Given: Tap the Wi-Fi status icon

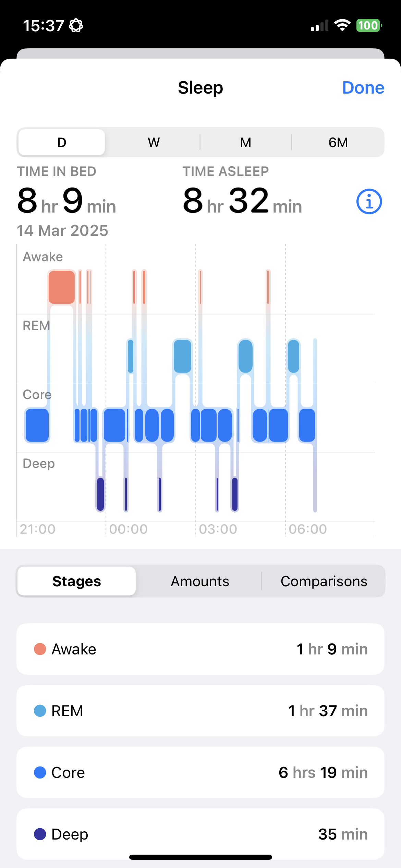Looking at the screenshot, I should (342, 25).
